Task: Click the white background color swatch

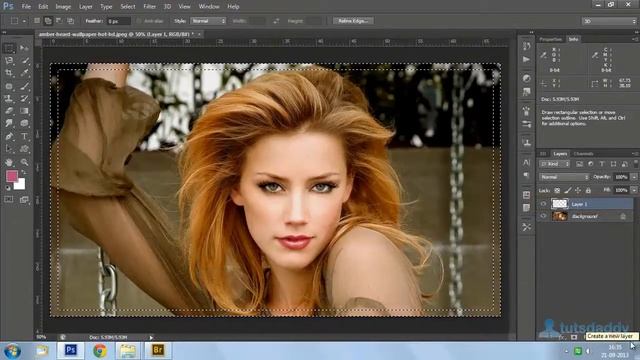Action: pyautogui.click(x=20, y=185)
